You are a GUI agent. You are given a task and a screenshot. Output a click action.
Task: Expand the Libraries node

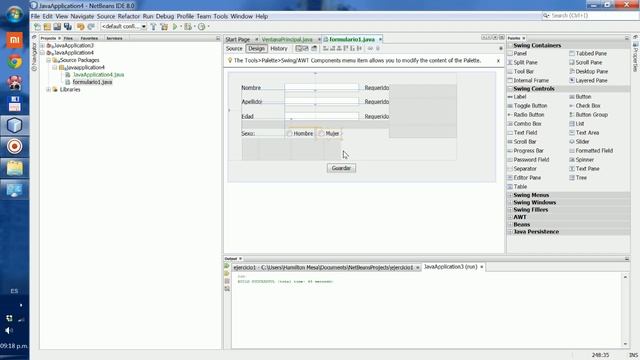[x=49, y=90]
